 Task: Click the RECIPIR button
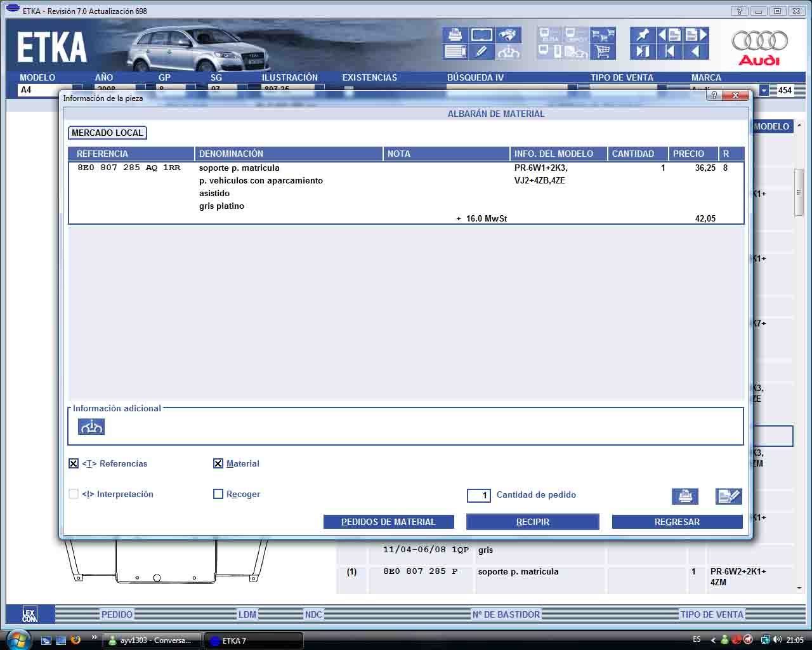click(533, 522)
